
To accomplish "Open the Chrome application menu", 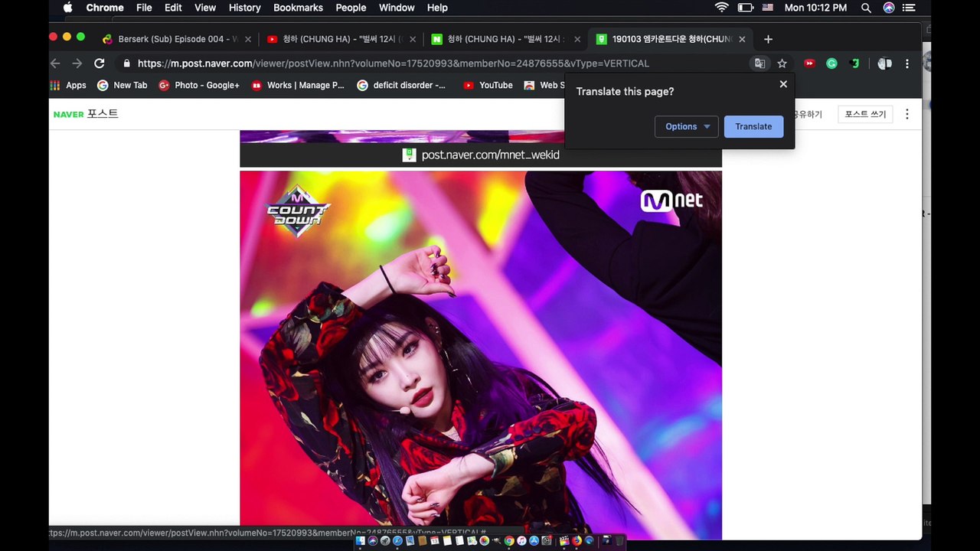I will (x=105, y=8).
